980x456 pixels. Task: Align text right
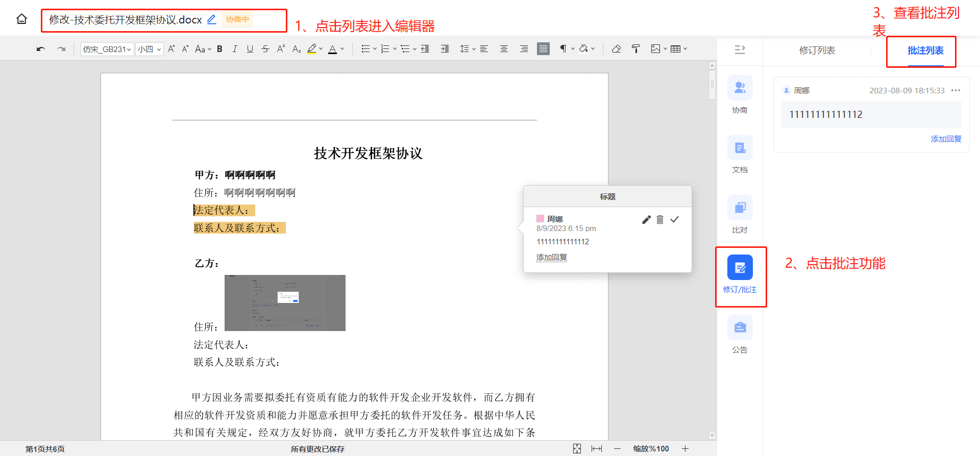524,49
